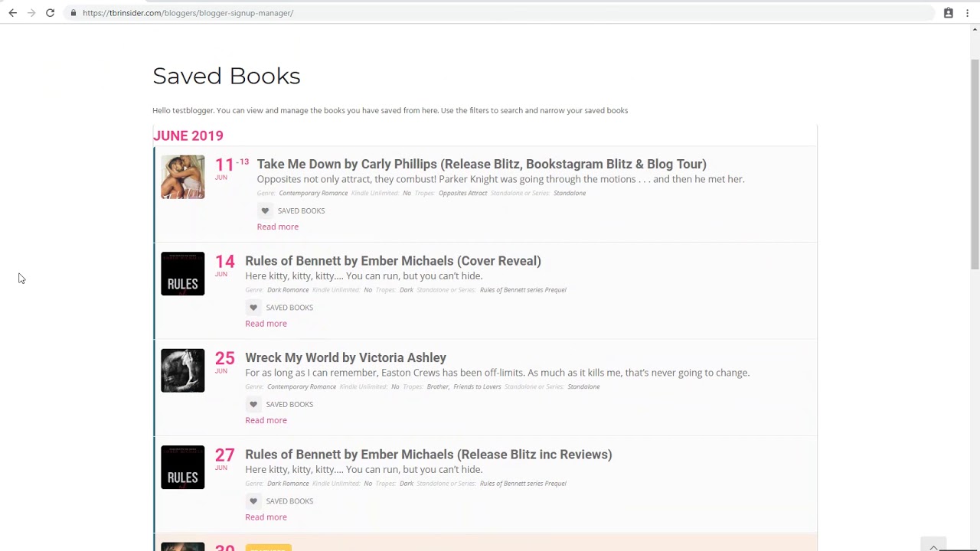Click Opposites Attract trope text
Screen dimensions: 980x551
tap(462, 193)
